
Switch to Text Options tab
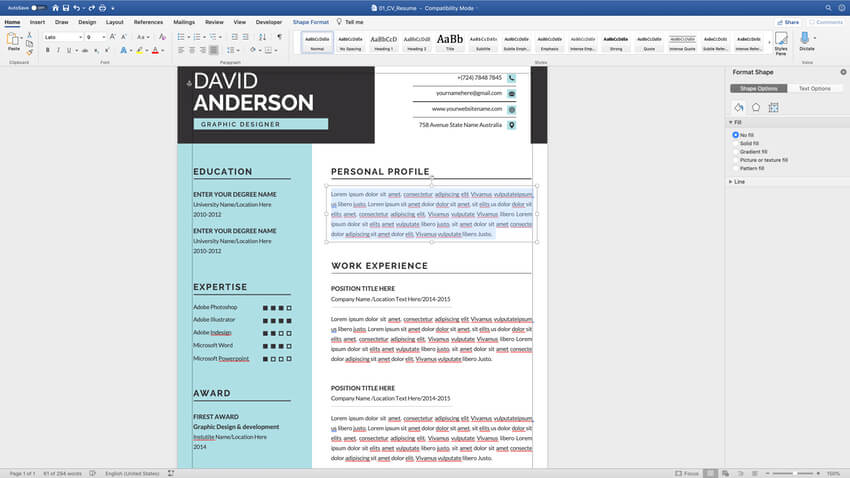tap(814, 88)
